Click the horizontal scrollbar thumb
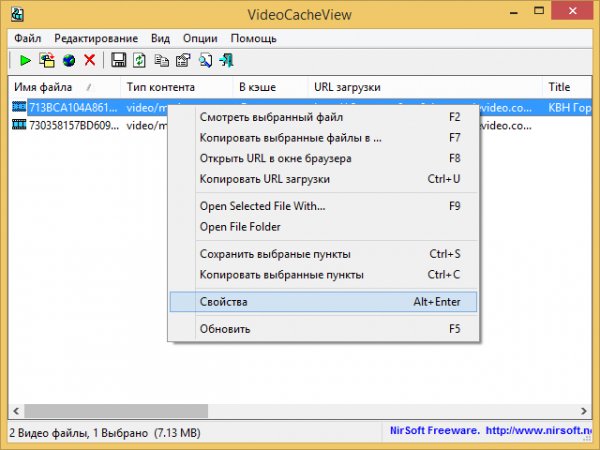This screenshot has height=450, width=600. pos(116,411)
